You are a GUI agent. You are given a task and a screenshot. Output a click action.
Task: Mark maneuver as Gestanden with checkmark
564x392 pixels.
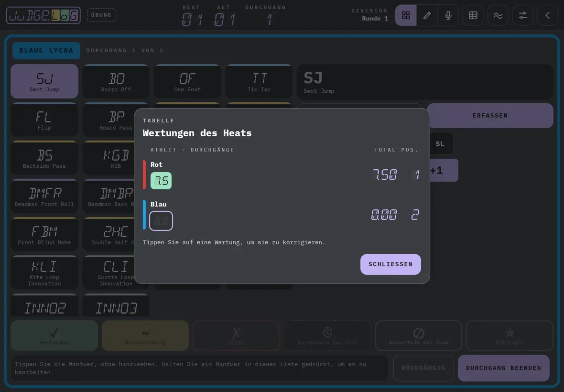[x=54, y=336]
